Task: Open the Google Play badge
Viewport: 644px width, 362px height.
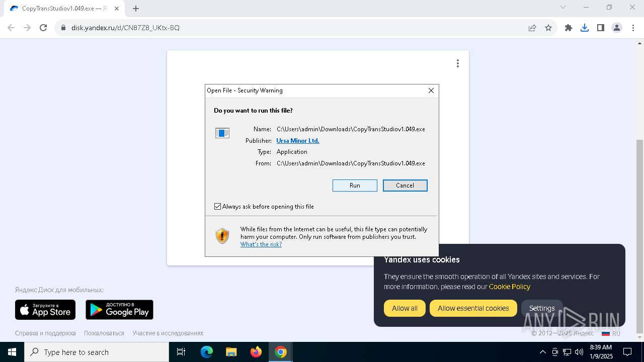Action: click(x=119, y=310)
